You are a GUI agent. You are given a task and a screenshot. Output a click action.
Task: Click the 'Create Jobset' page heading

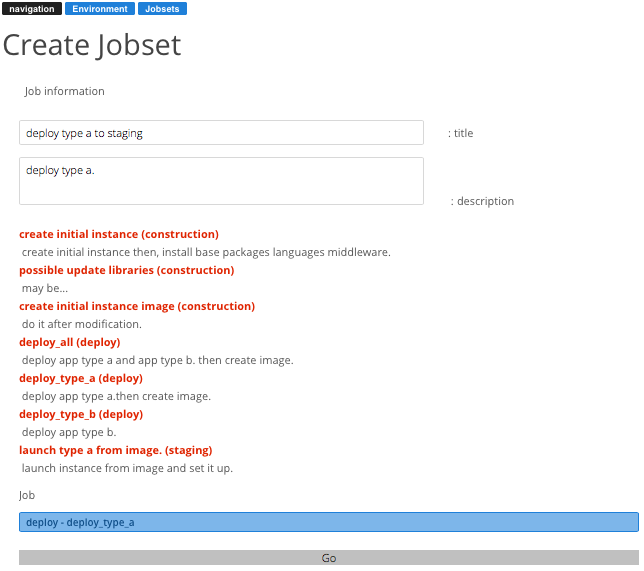92,45
